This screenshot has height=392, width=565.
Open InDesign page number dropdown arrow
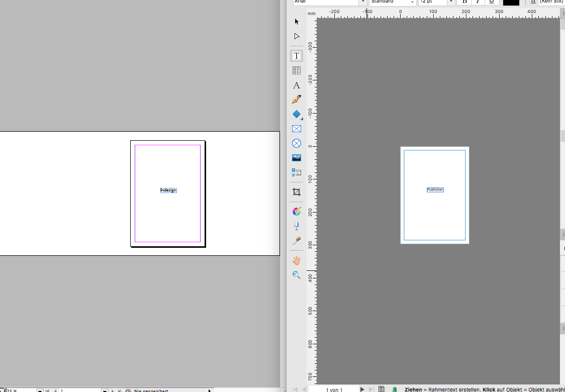(x=105, y=390)
